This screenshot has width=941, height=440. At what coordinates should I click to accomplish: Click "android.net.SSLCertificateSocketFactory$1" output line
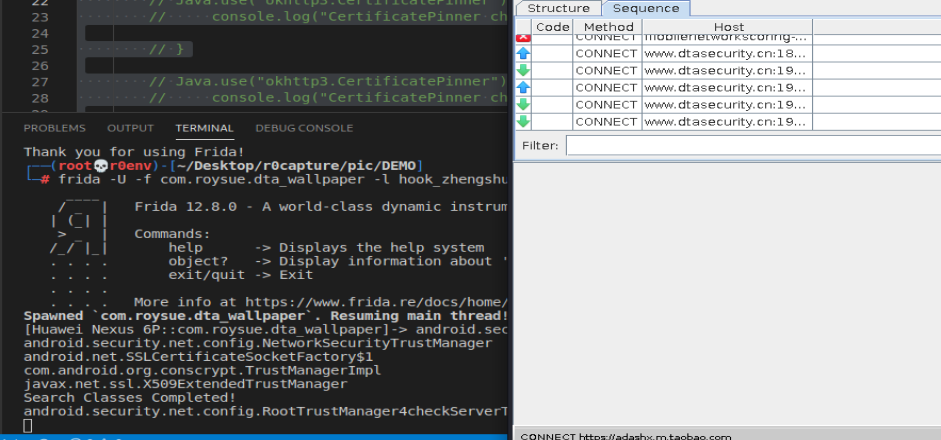click(x=198, y=357)
